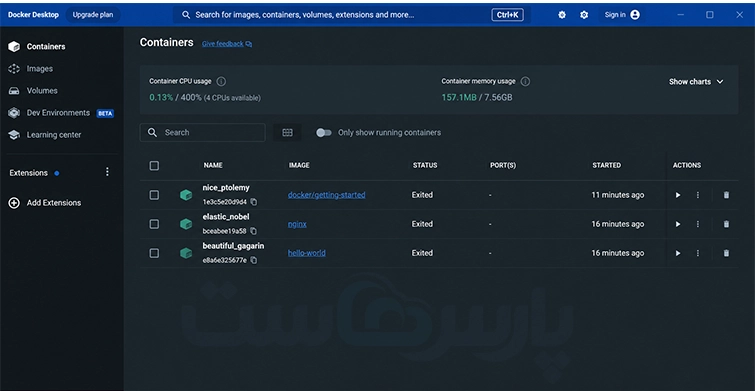
Task: Select the nice_ptolemy container name
Action: point(226,188)
